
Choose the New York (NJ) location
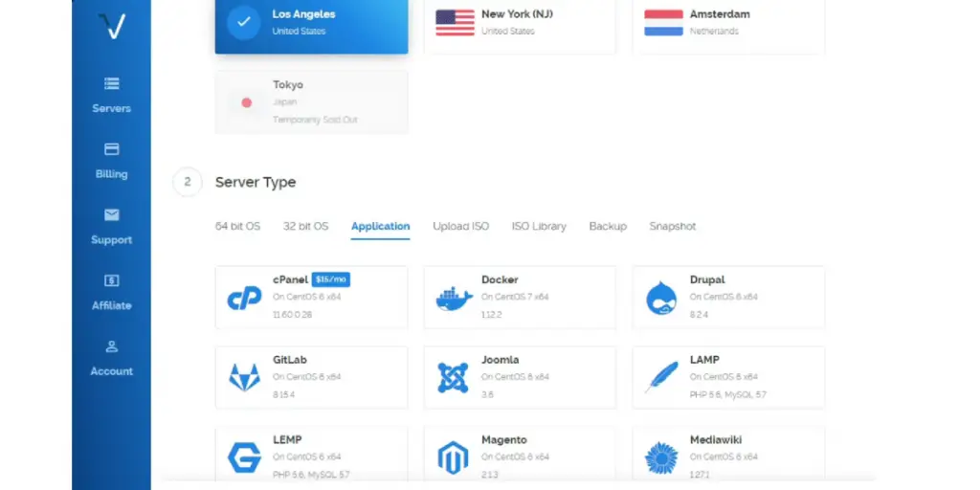pyautogui.click(x=520, y=25)
